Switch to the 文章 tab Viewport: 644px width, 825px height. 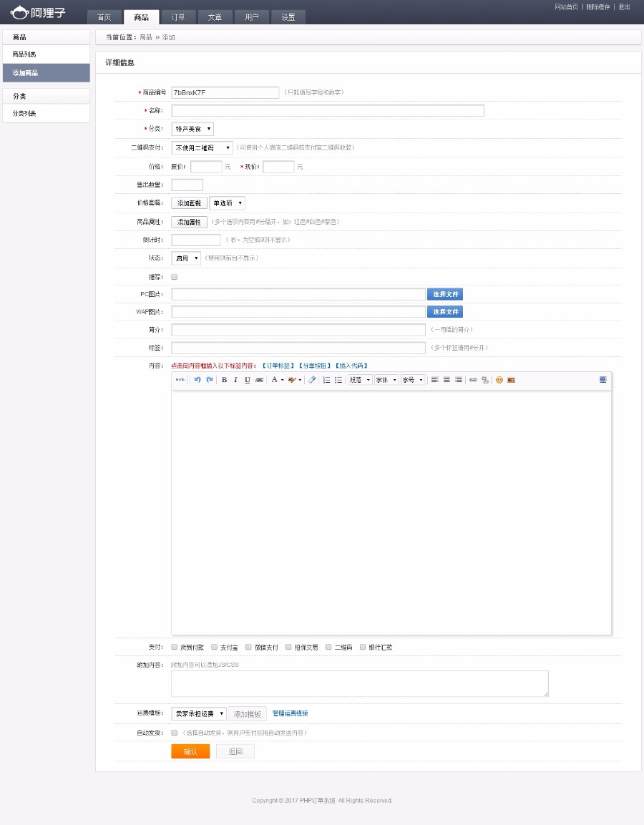click(215, 17)
